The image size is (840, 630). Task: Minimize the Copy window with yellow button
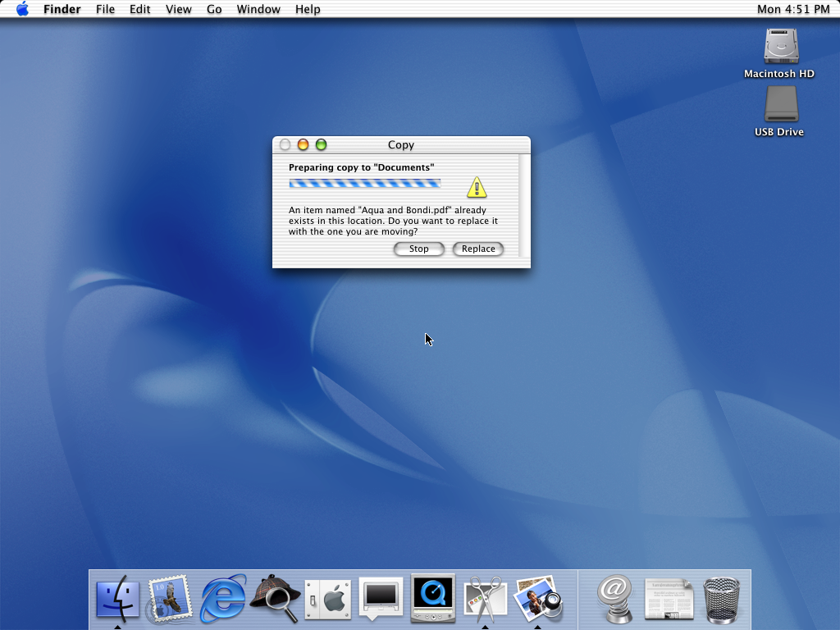point(304,144)
